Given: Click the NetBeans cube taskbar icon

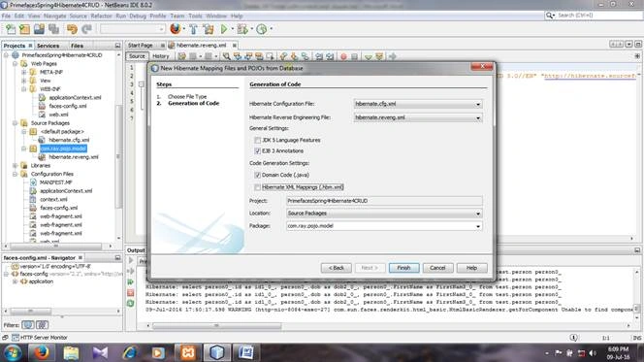Looking at the screenshot, I should (x=217, y=352).
